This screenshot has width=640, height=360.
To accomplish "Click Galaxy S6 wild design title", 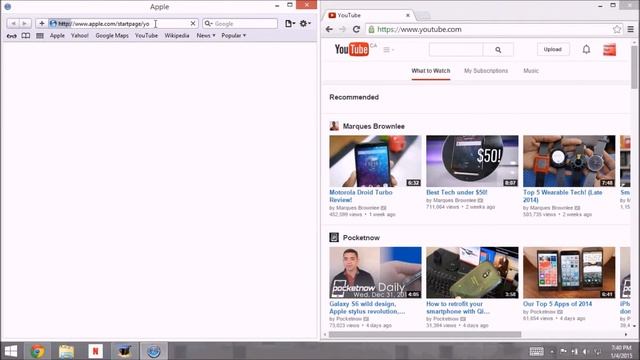I will tap(367, 307).
